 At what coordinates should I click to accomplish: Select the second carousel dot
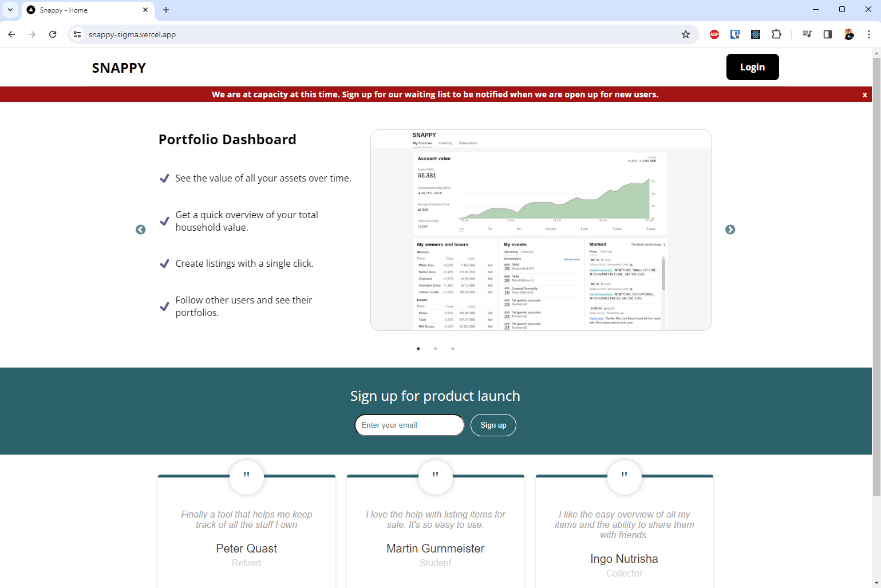pos(436,349)
